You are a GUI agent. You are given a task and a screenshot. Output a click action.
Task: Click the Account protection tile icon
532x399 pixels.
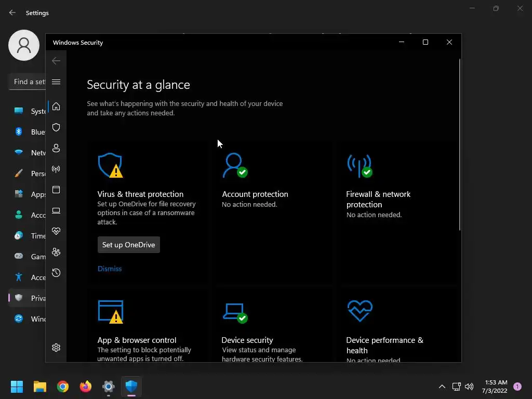(235, 165)
